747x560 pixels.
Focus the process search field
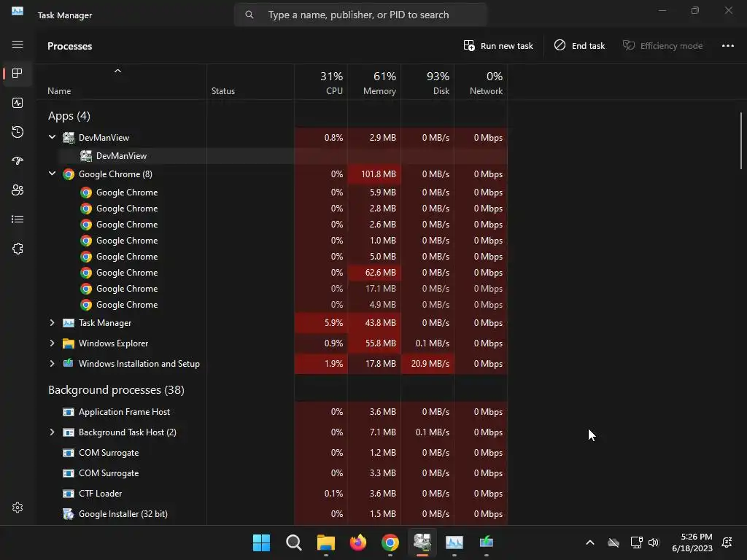coord(360,15)
